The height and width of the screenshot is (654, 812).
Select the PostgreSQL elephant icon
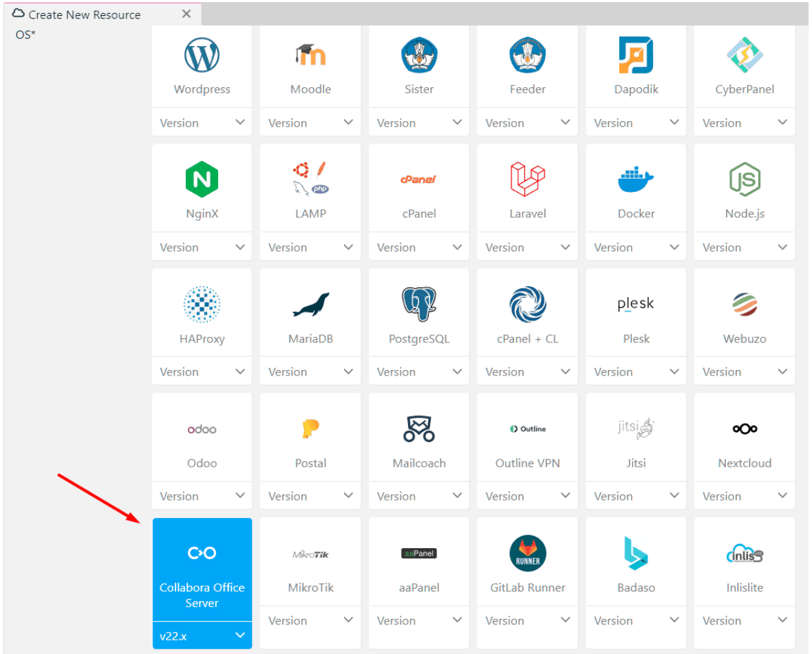[418, 304]
